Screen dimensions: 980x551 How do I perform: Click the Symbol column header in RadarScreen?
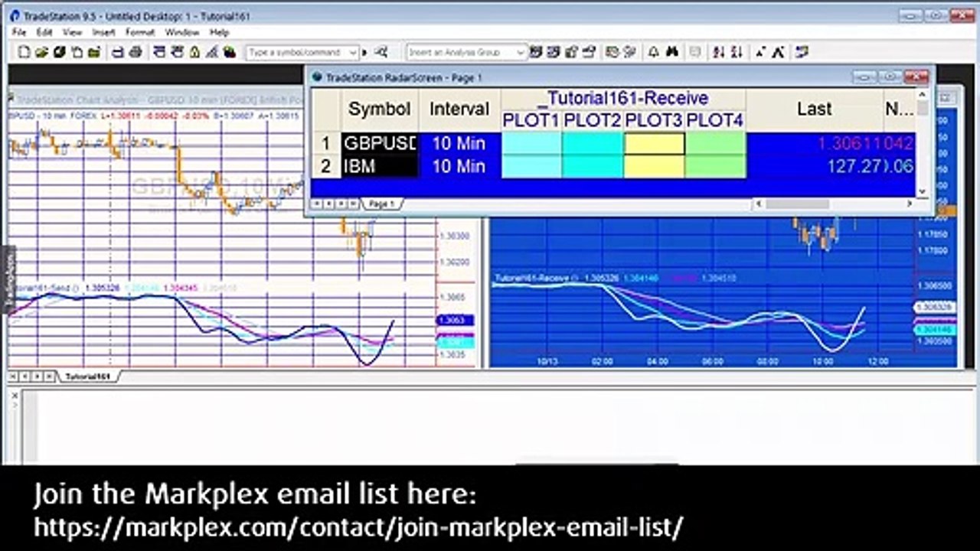coord(380,109)
